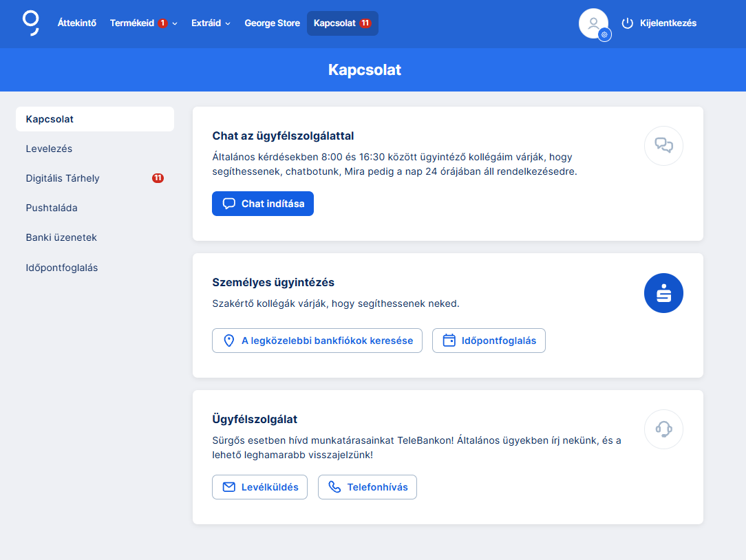This screenshot has height=560, width=746.
Task: Open Levelezés in the sidebar
Action: coord(49,149)
